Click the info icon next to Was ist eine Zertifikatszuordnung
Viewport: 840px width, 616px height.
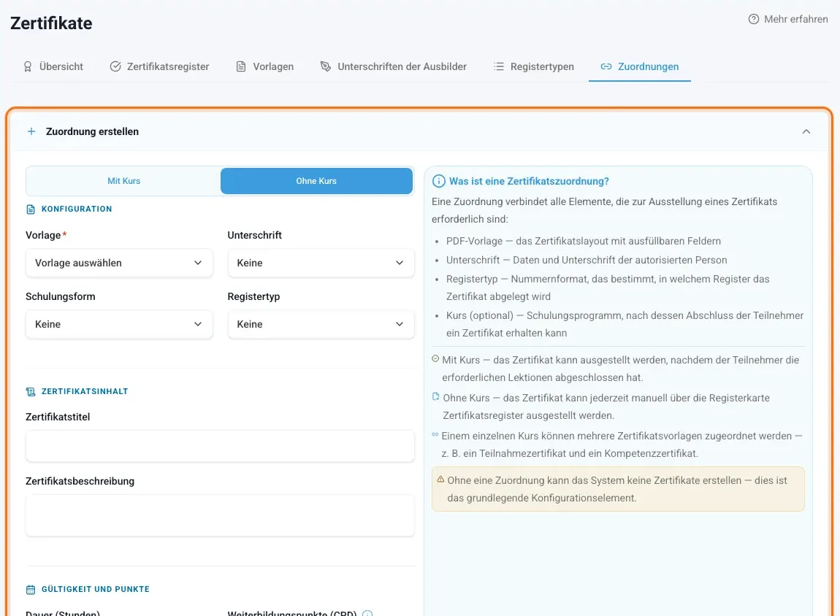[439, 182]
